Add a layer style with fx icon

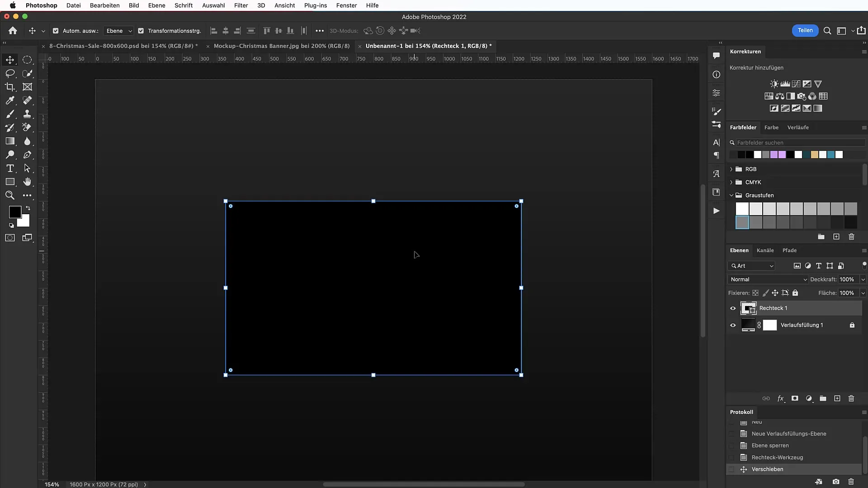[x=781, y=399]
